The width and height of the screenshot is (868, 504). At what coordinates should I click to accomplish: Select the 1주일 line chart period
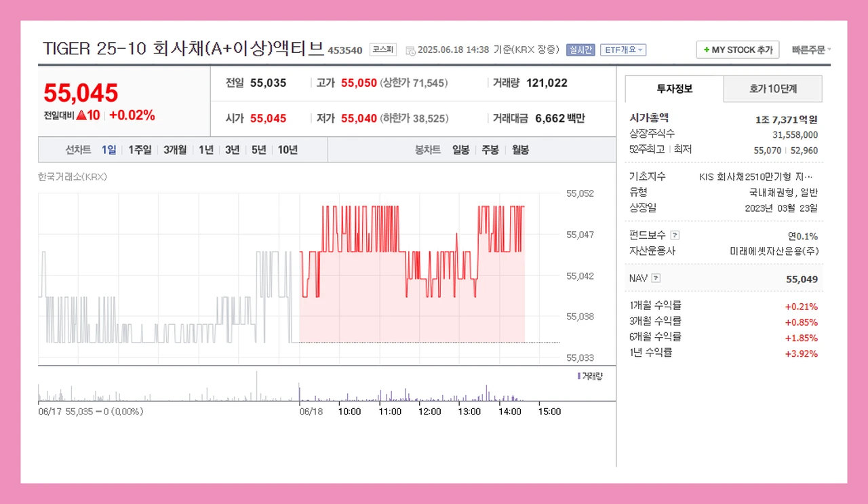(x=140, y=150)
